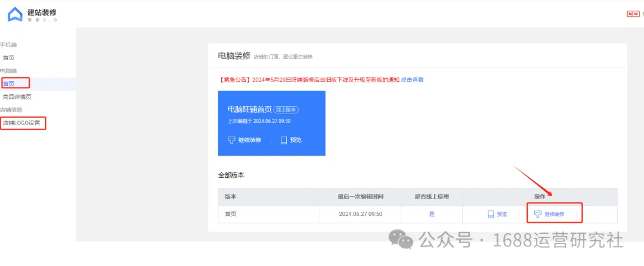The image size is (644, 266).
Task: Click the 2024.06.27 09:50 table cell
Action: pos(361,214)
